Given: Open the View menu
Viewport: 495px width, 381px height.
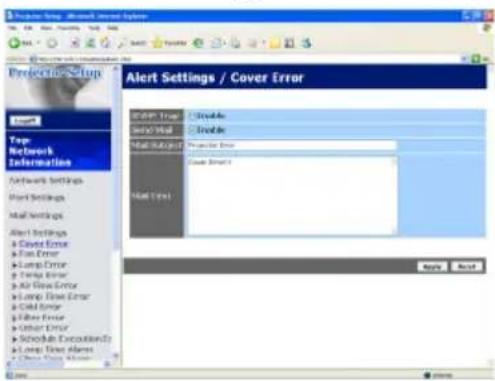Looking at the screenshot, I should pos(46,28).
